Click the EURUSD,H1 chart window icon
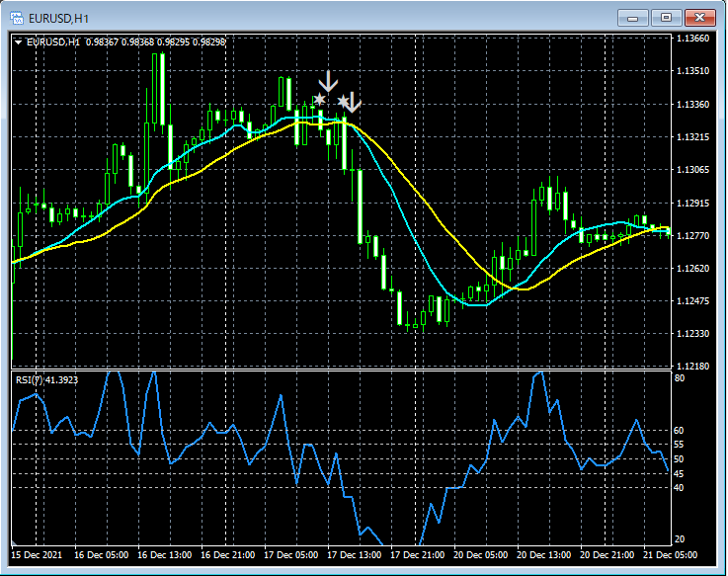Screen dimensions: 728x576 click(17, 18)
